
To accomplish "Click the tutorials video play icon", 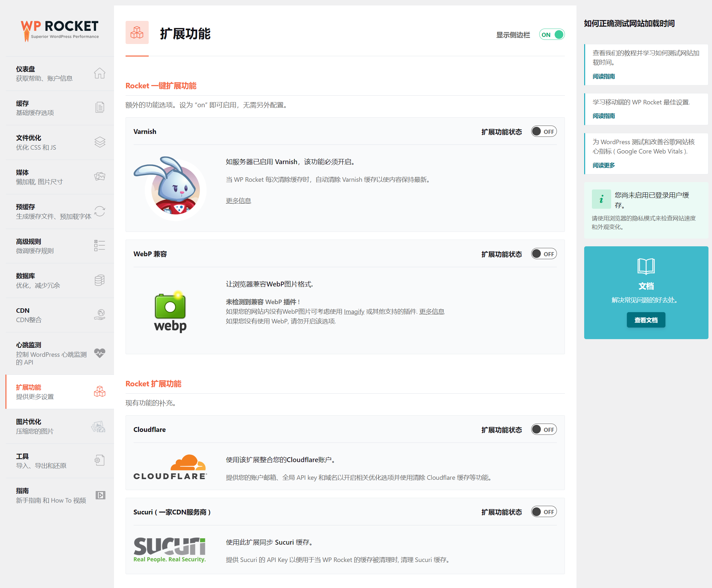I will point(100,495).
